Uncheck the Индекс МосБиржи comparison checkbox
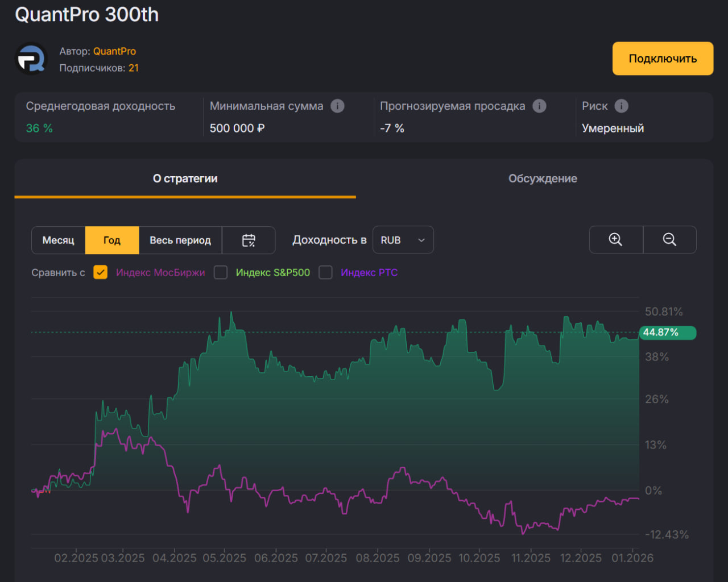Viewport: 728px width, 582px height. tap(101, 273)
